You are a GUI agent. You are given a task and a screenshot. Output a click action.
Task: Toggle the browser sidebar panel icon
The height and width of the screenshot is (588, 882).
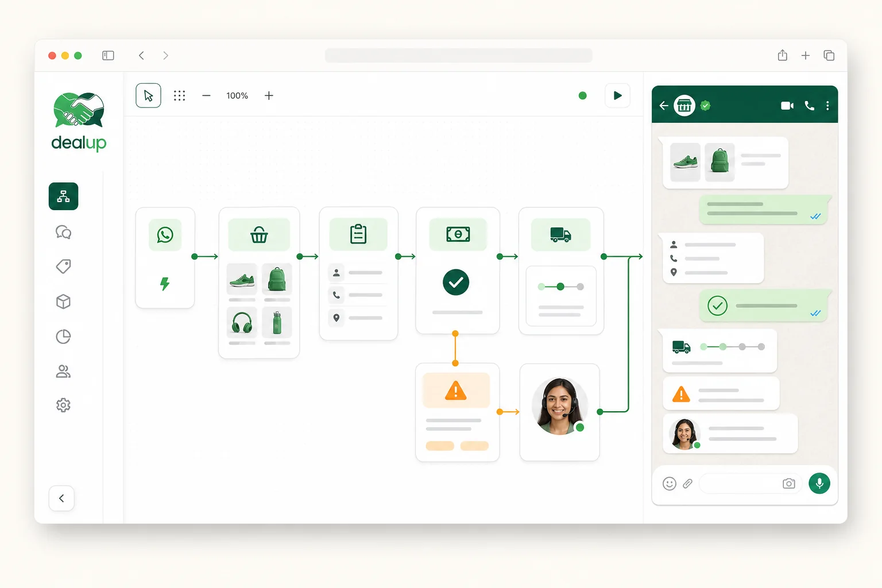(x=108, y=56)
